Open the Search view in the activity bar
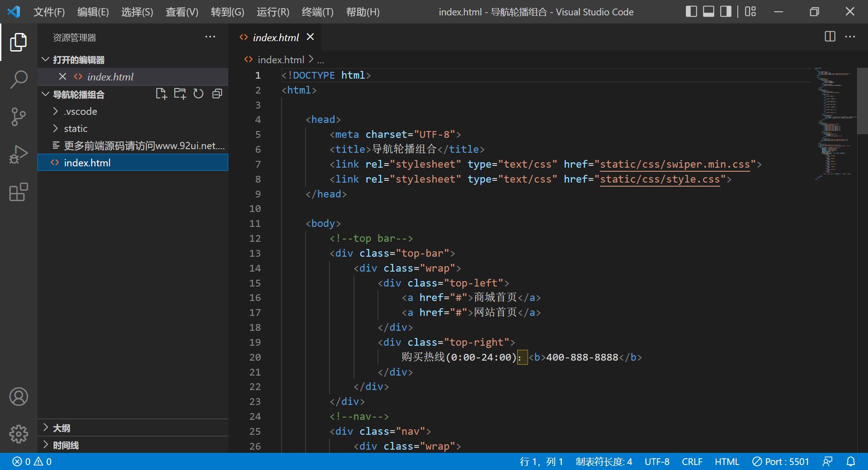Image resolution: width=868 pixels, height=470 pixels. [x=19, y=80]
